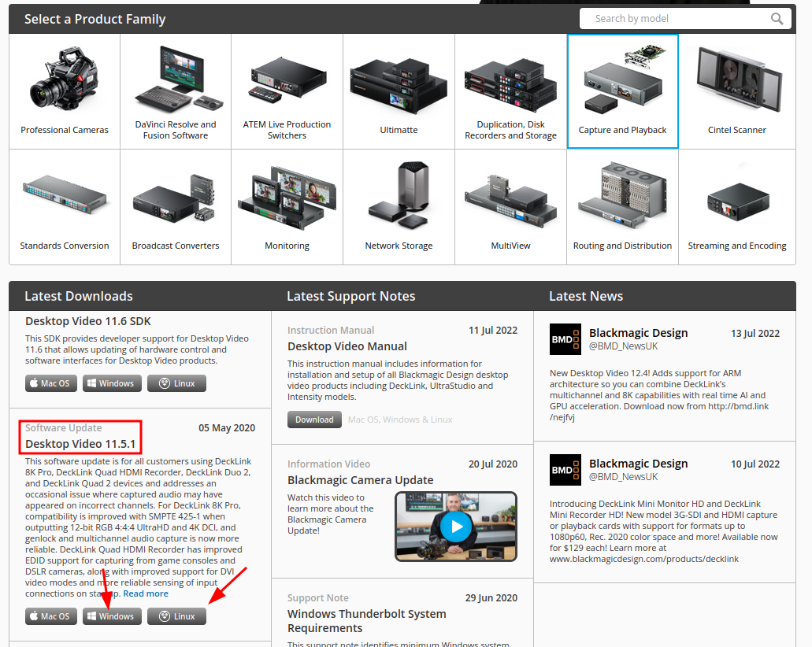Viewport: 812px width, 647px height.
Task: Select Standards Conversion product family
Action: tap(65, 207)
